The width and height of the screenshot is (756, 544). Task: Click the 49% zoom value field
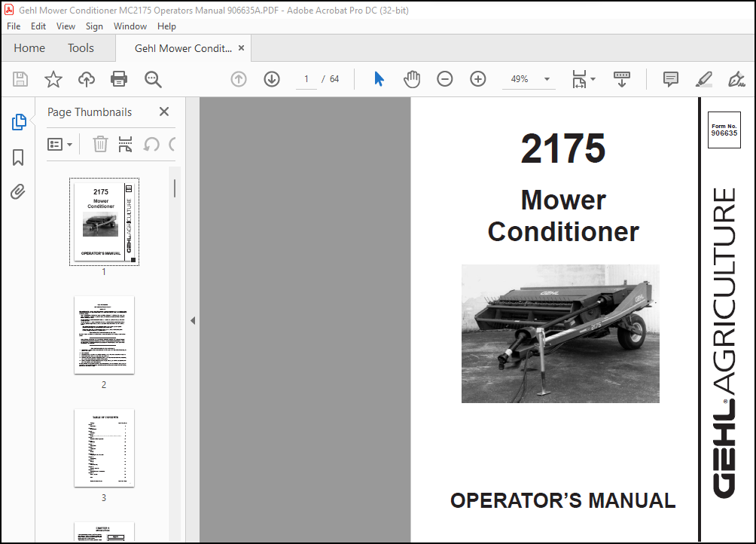(x=520, y=79)
